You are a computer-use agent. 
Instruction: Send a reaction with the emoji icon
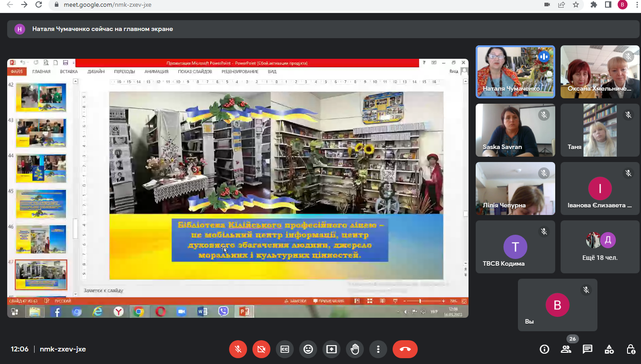(308, 349)
